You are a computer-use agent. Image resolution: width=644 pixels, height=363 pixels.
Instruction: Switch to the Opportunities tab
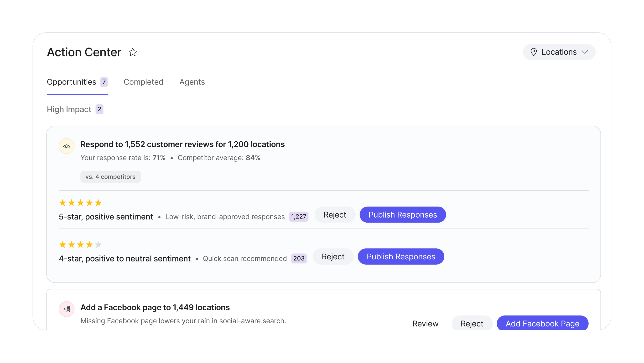point(77,82)
